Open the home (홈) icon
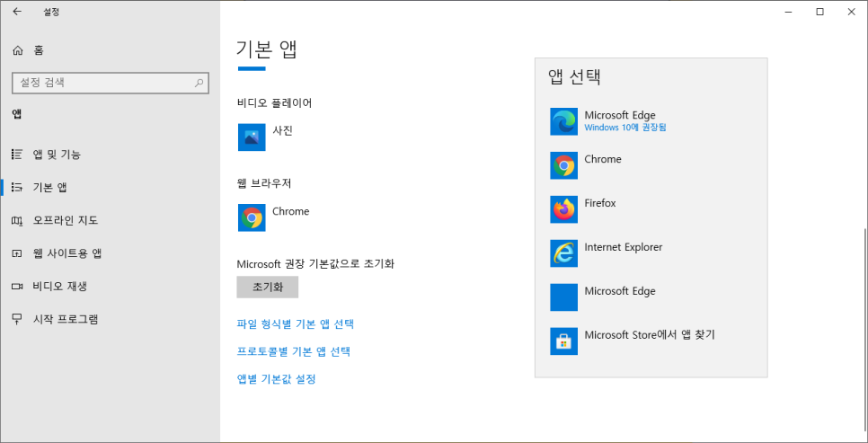868x443 pixels. 18,51
